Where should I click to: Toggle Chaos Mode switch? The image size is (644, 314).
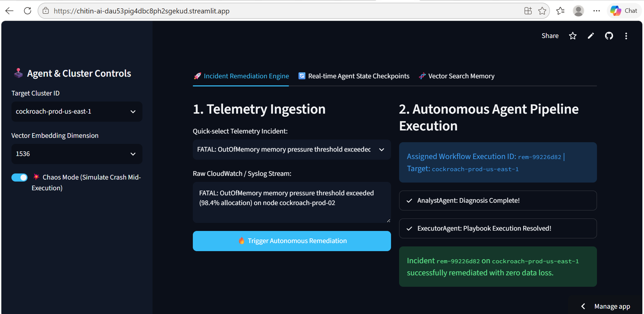click(19, 178)
